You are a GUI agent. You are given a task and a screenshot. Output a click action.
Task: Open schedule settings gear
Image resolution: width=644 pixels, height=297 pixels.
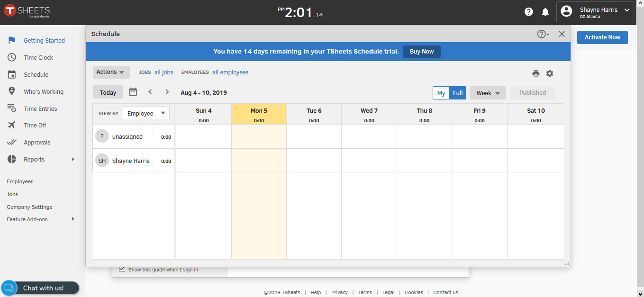pos(550,73)
